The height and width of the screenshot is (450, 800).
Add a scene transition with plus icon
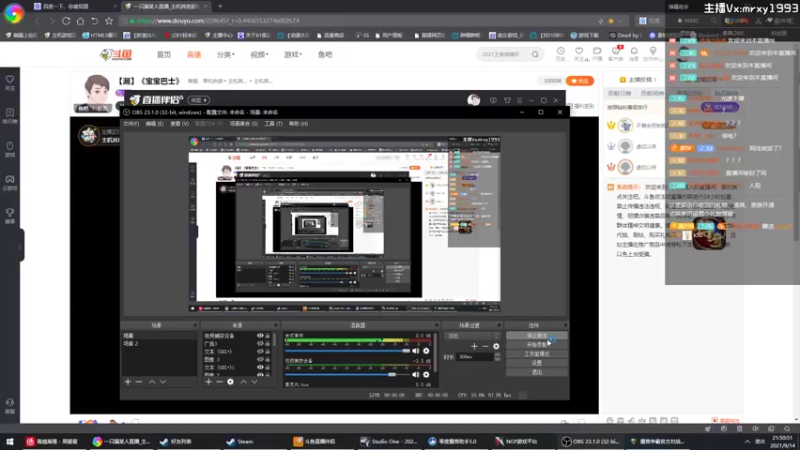coord(474,346)
